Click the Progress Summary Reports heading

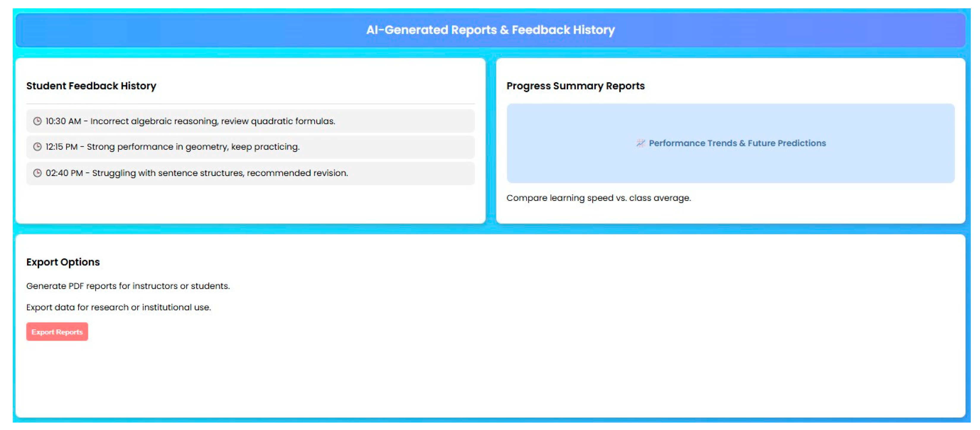click(576, 86)
